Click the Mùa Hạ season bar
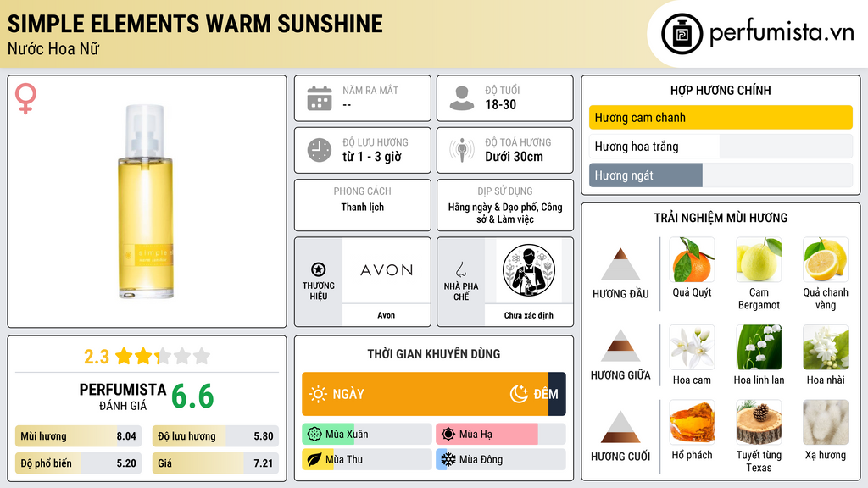 [x=501, y=435]
